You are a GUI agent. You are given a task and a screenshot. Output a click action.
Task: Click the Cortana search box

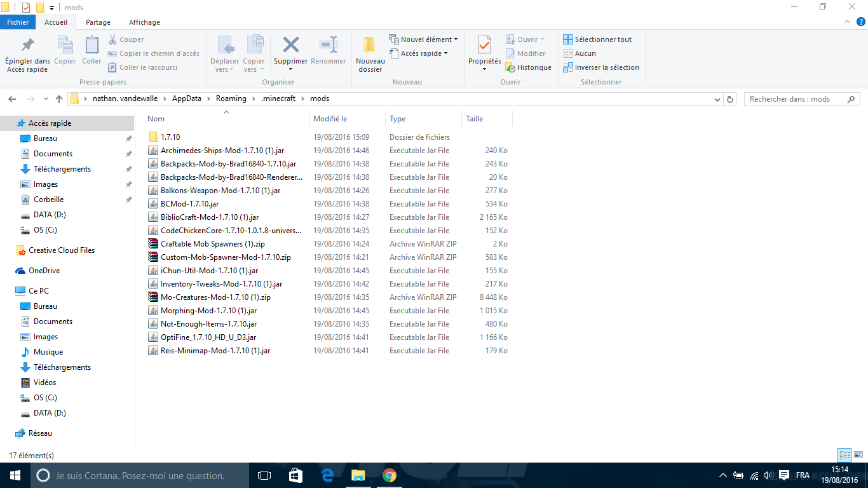pos(140,475)
